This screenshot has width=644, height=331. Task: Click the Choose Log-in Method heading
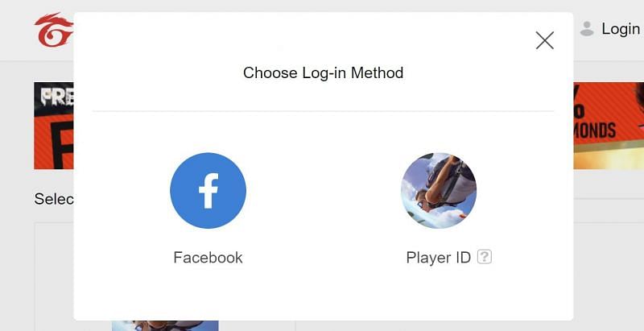(324, 73)
